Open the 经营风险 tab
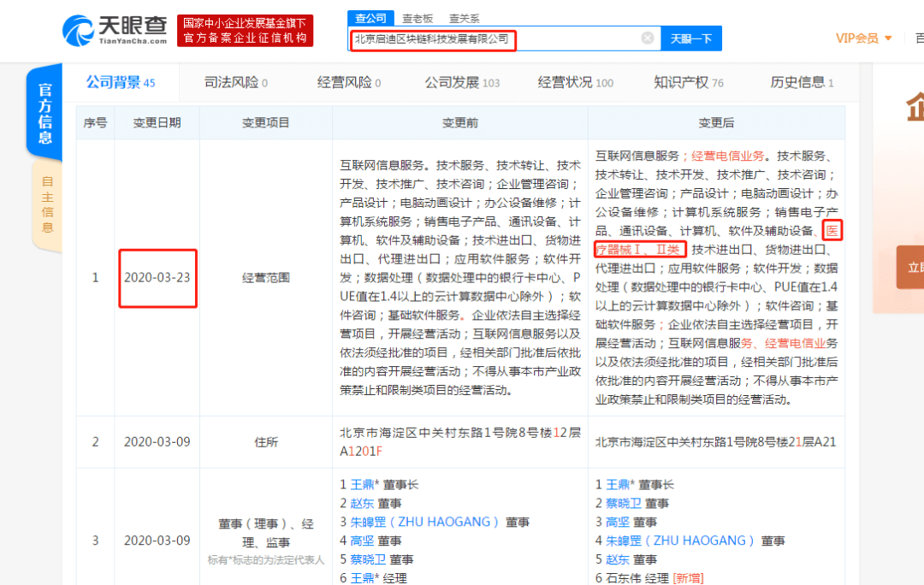This screenshot has width=924, height=585. tap(349, 82)
